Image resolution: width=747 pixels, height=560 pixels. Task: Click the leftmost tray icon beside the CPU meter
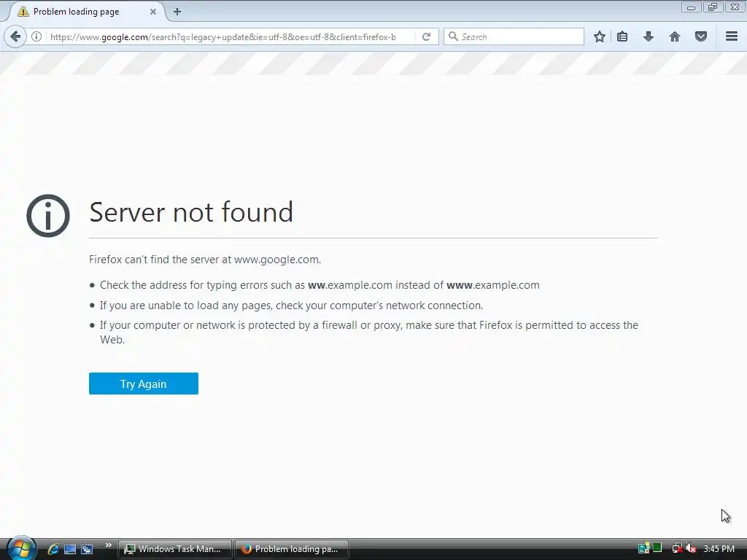point(644,548)
